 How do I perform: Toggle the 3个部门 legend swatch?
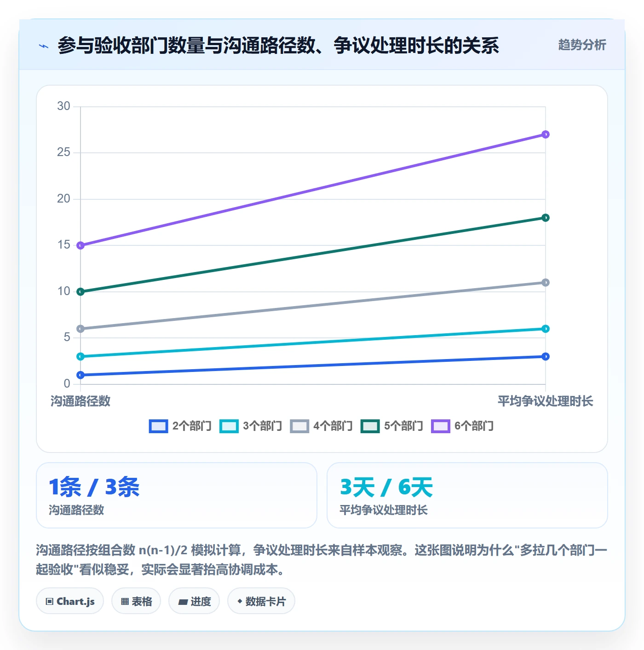229,426
